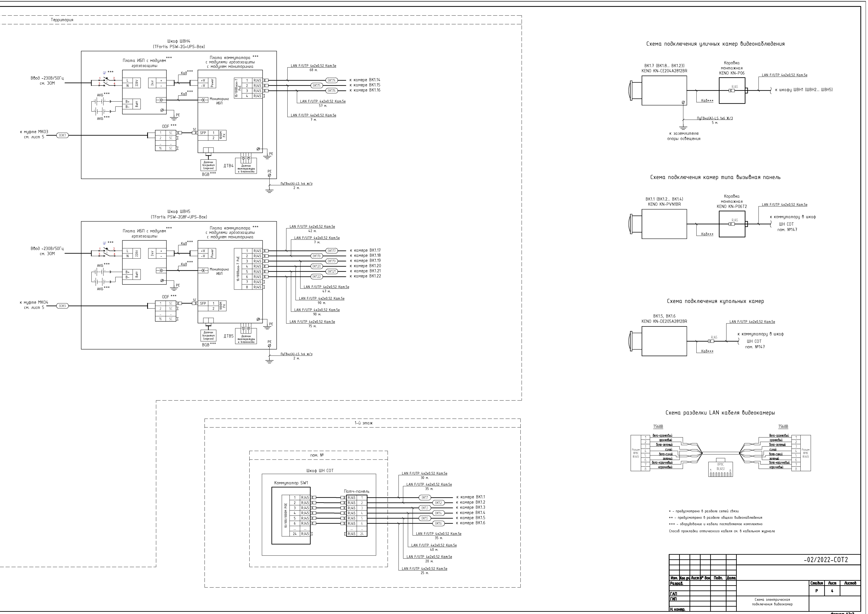This screenshot has height=614, width=868.
Task: Click the 'Патч-панель' label
Action: pyautogui.click(x=357, y=492)
